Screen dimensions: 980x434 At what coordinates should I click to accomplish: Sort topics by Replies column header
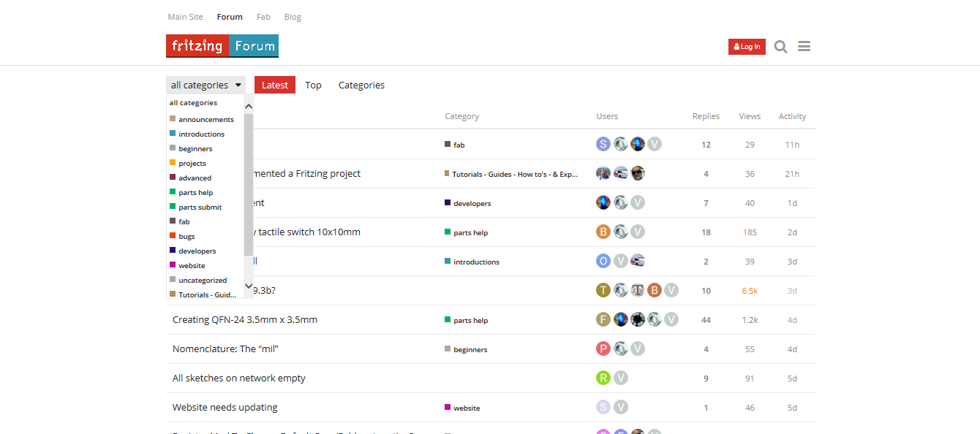click(706, 116)
